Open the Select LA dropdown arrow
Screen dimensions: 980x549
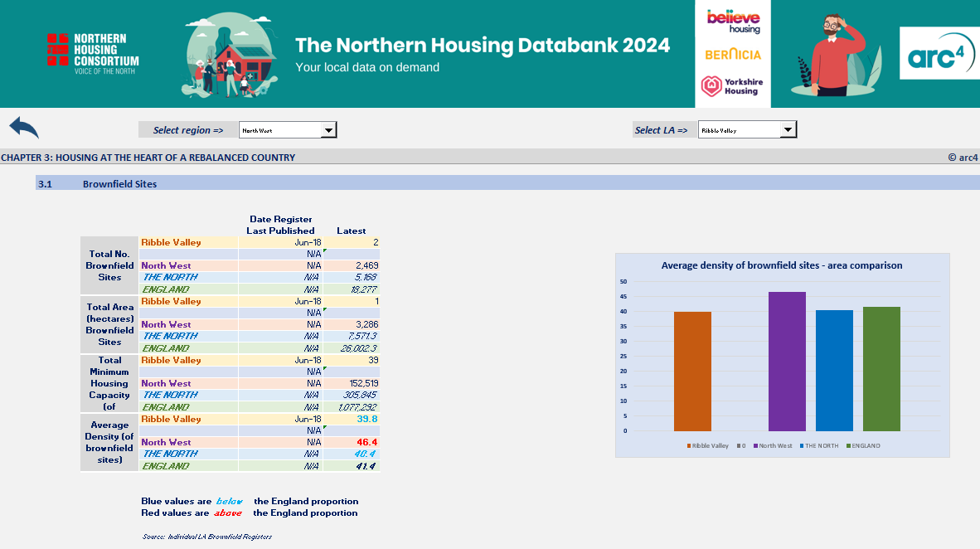tap(788, 130)
